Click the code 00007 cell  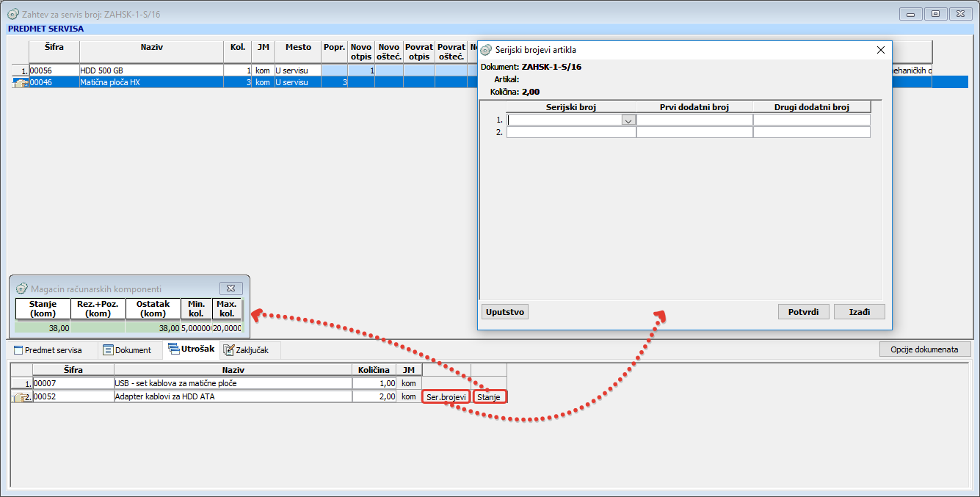point(73,383)
